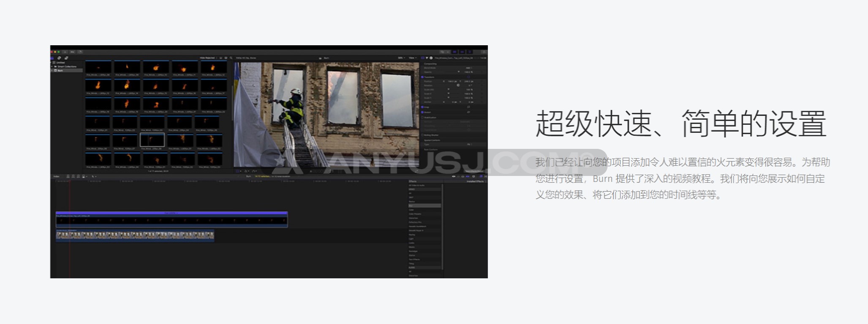Click the Effects browser scrollbar
This screenshot has height=324, width=868.
tap(442, 226)
